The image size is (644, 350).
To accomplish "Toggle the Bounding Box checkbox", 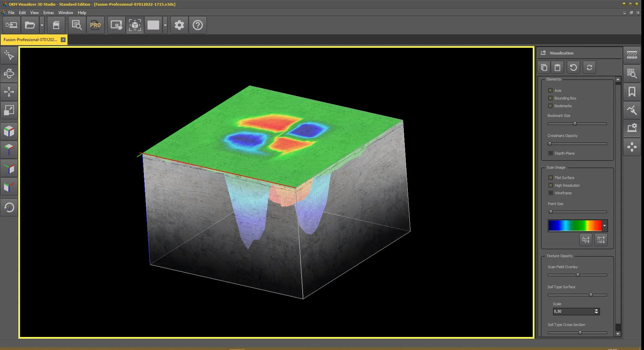I will [x=550, y=98].
